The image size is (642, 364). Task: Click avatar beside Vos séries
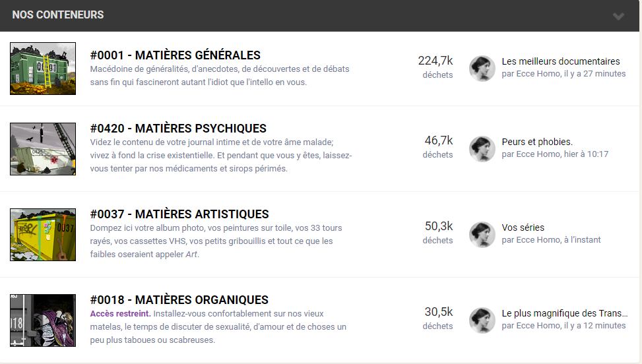click(x=482, y=235)
